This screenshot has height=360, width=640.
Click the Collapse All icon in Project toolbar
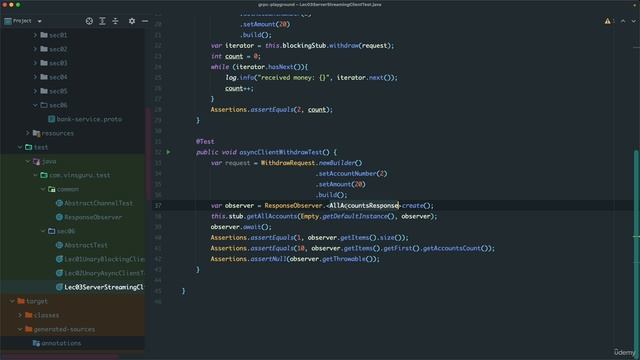[x=116, y=21]
